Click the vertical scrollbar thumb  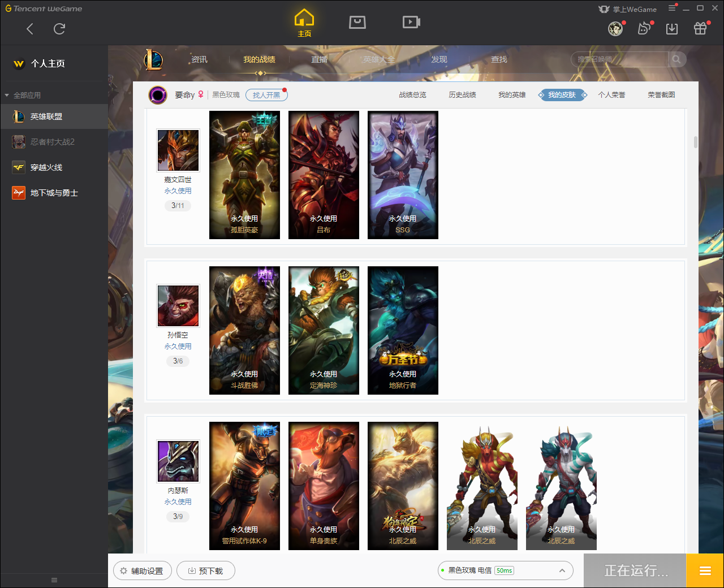click(x=695, y=142)
